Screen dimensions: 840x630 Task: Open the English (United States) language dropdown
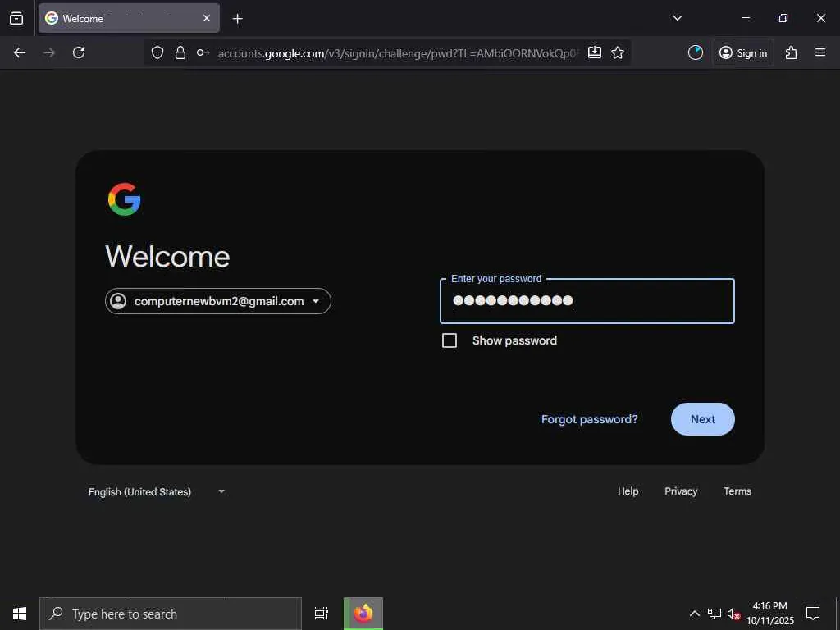(157, 492)
